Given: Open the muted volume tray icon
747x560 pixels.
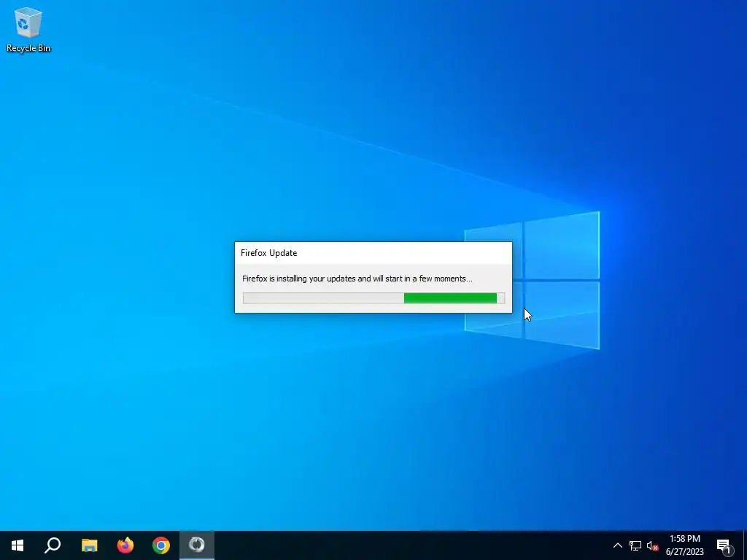Looking at the screenshot, I should (652, 545).
